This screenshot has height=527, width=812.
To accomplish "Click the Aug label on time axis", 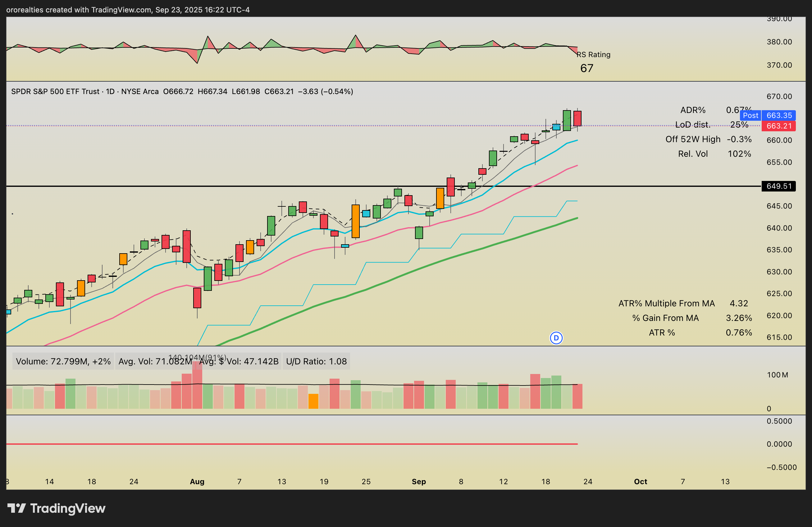I will click(x=197, y=482).
